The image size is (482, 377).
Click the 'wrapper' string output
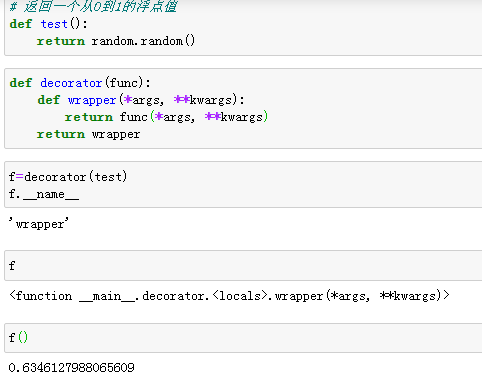click(x=39, y=224)
